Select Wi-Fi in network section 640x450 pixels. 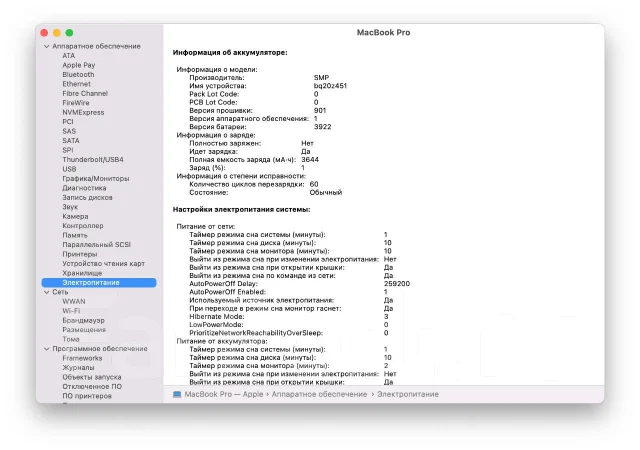coord(71,311)
